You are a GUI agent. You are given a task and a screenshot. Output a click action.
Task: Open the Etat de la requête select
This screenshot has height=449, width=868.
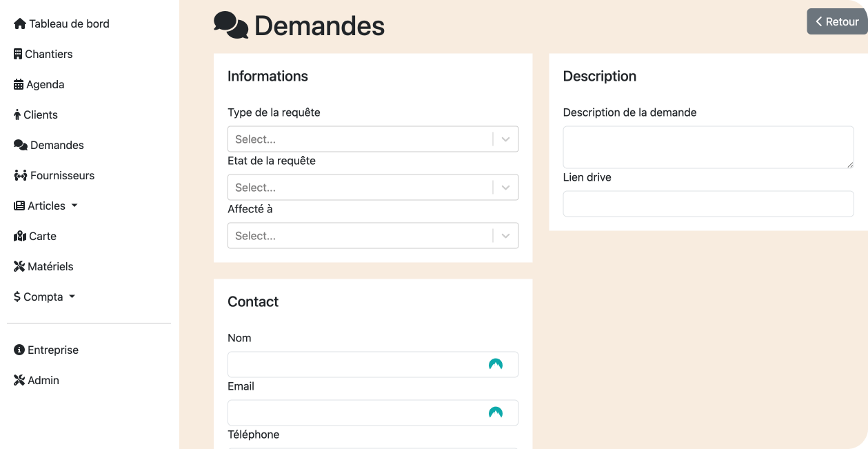[372, 188]
